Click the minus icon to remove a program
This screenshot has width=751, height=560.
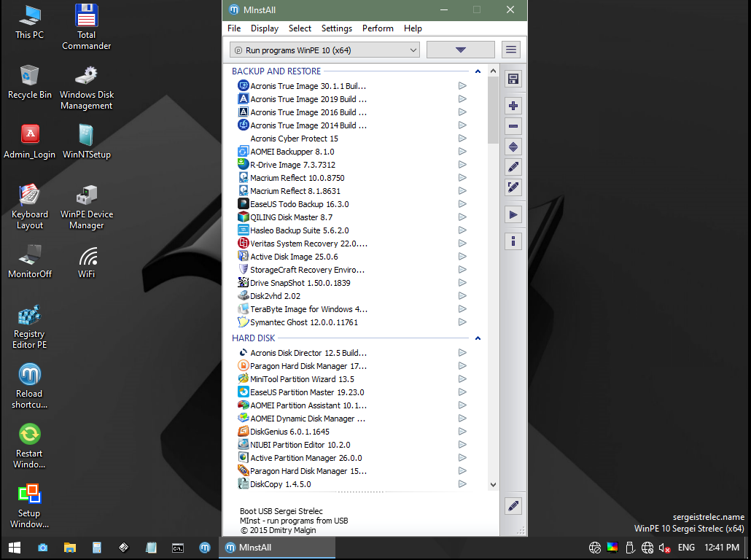[513, 126]
